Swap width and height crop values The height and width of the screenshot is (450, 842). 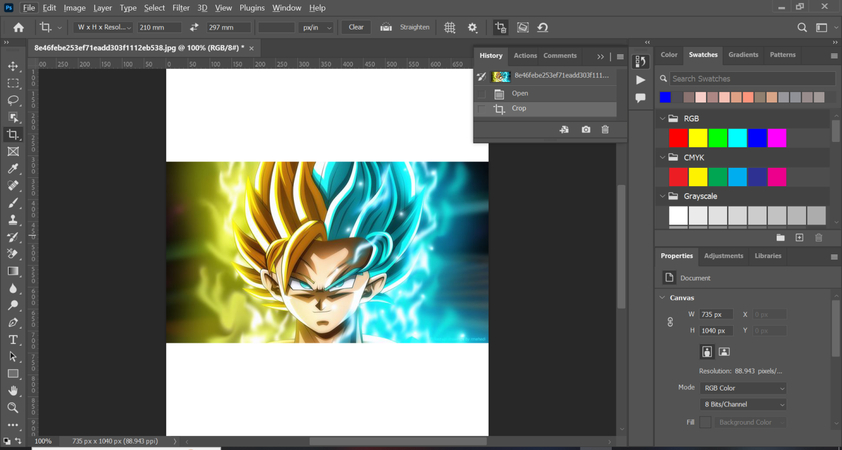pos(194,27)
